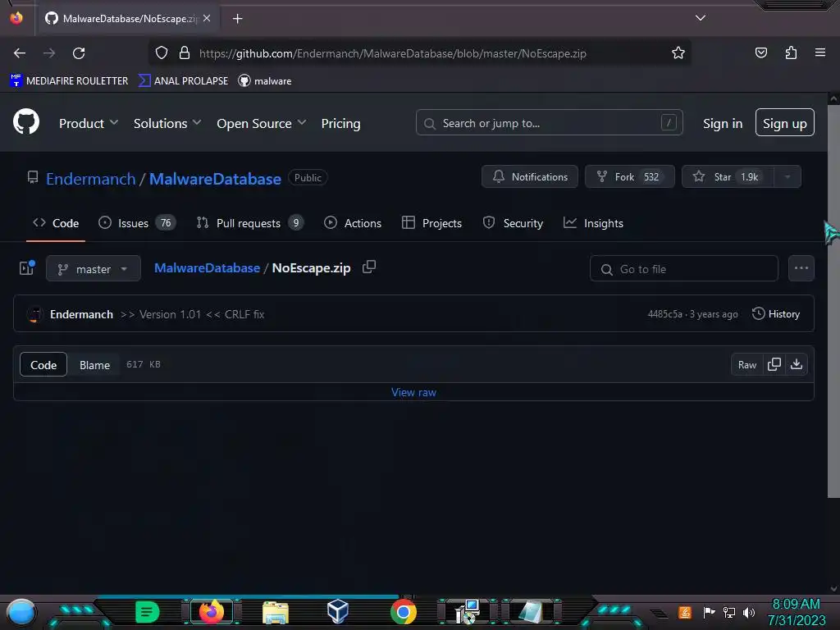Click the View raw link
This screenshot has height=630, width=840.
coord(413,392)
